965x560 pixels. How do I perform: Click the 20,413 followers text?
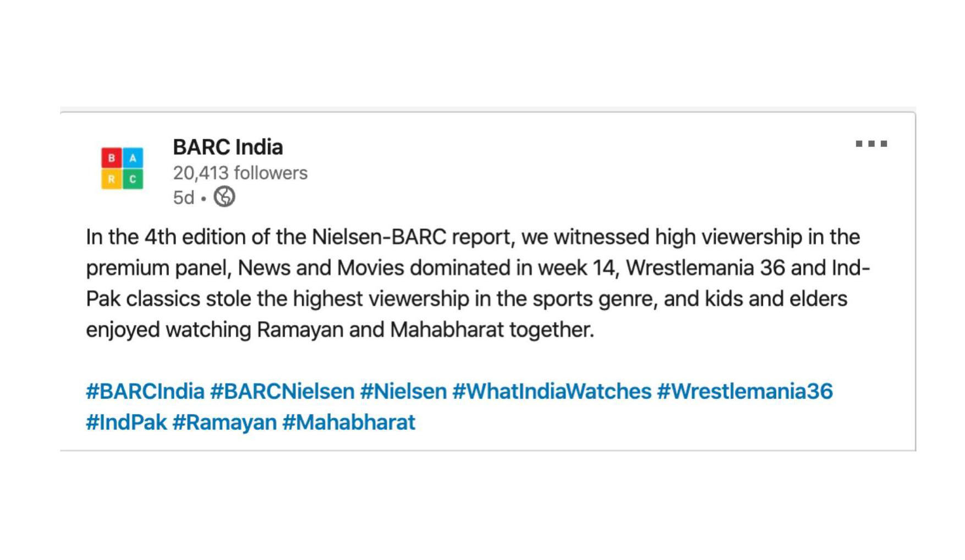(x=240, y=173)
